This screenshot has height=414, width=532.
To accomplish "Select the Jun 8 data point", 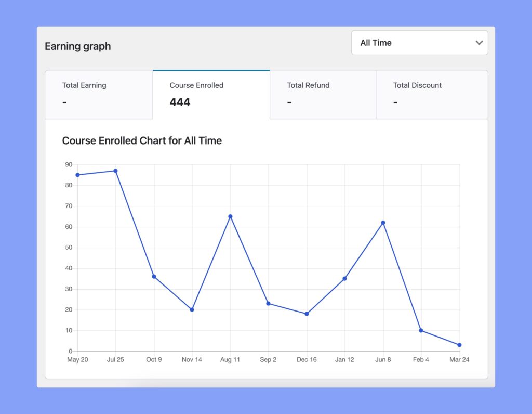I will click(383, 222).
